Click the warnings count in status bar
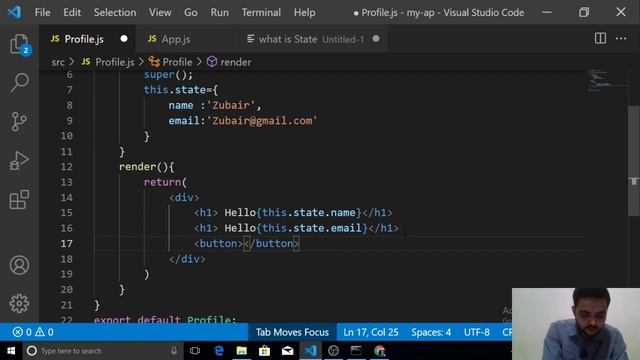640x360 pixels. (44, 332)
